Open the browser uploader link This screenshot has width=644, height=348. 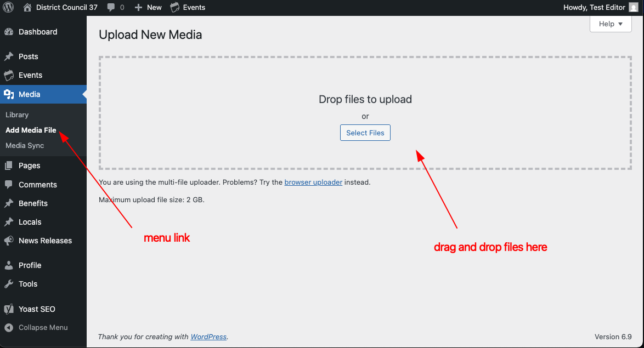point(313,182)
